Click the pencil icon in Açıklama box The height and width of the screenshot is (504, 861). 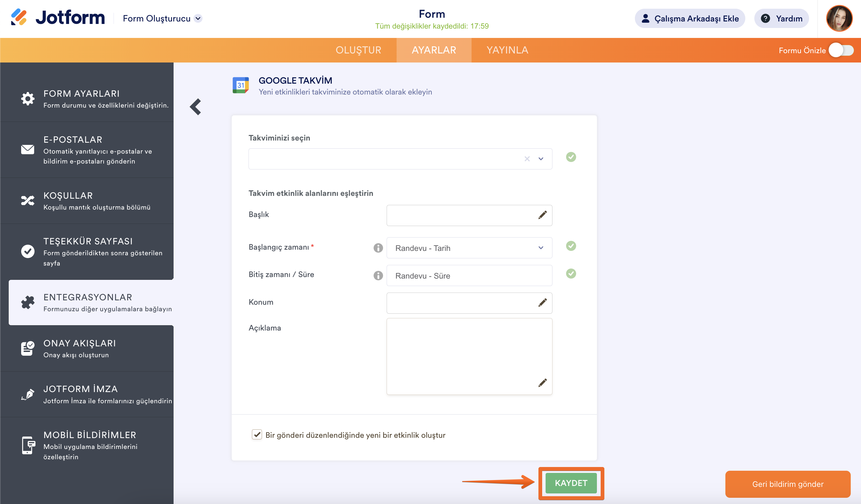[x=542, y=382]
